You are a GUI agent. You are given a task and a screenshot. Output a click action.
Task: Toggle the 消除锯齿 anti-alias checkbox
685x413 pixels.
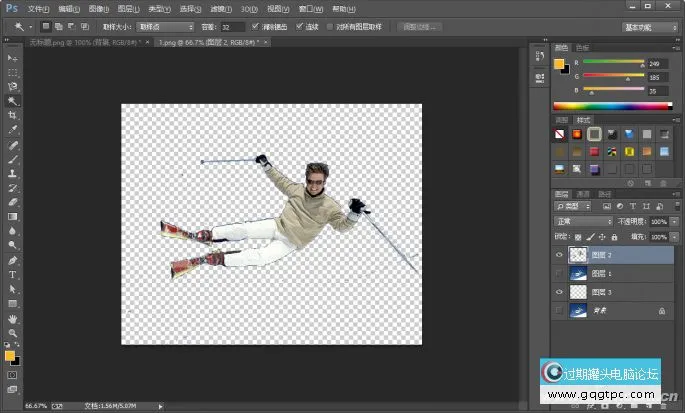(x=256, y=27)
